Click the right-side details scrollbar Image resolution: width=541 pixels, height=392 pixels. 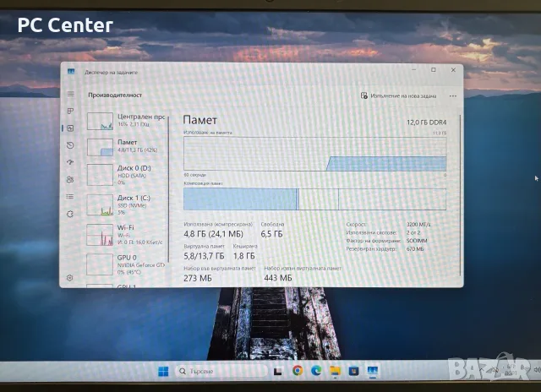pos(460,195)
